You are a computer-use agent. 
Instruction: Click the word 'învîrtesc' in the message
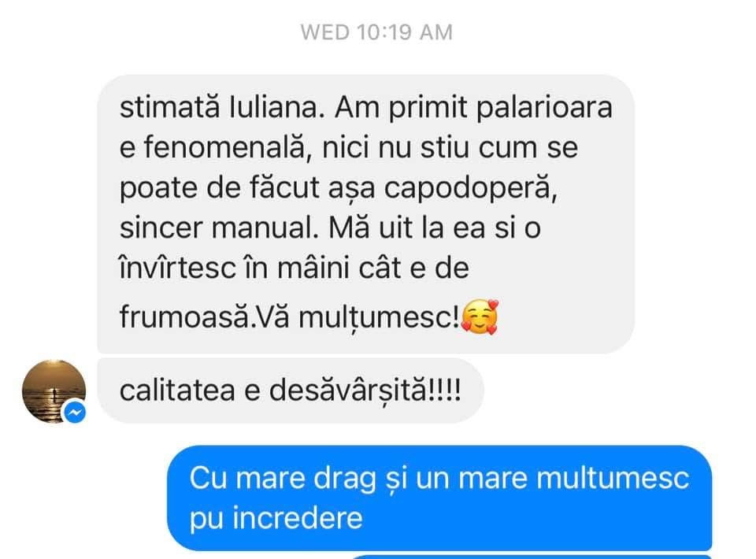(177, 268)
